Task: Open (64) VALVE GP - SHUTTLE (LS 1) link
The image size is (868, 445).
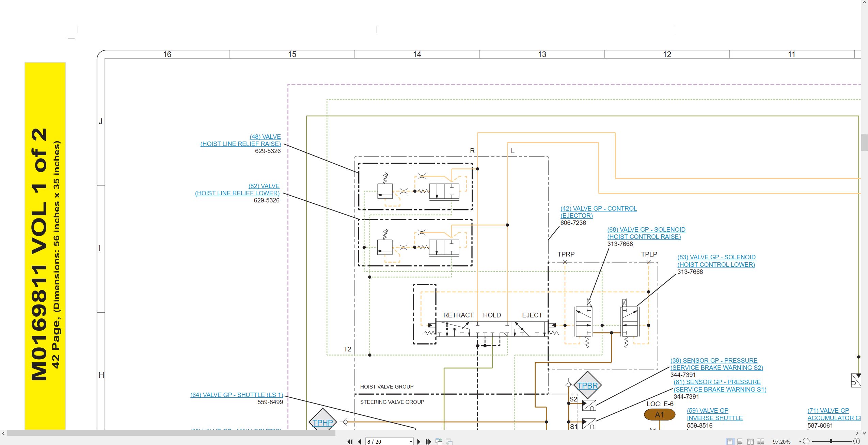Action: point(237,395)
